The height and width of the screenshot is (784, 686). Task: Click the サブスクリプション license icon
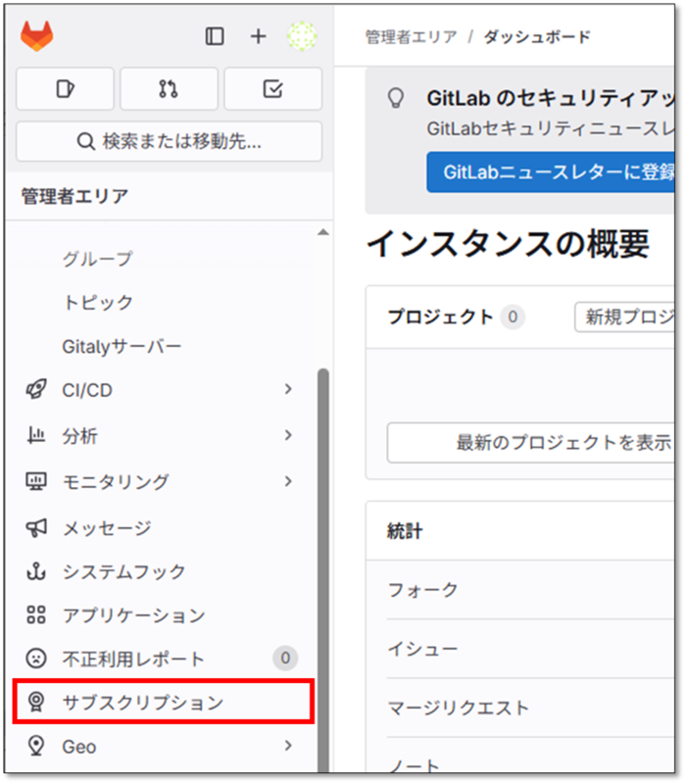coord(36,702)
